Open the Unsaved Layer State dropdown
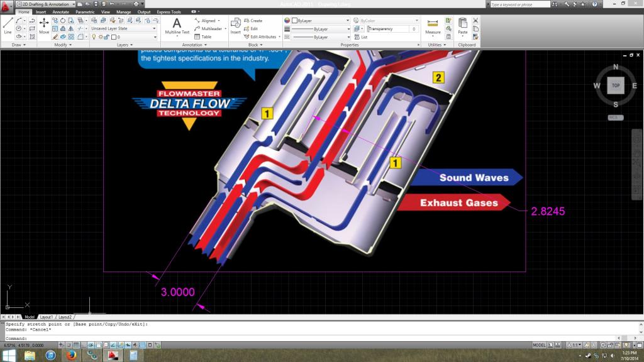This screenshot has height=362, width=644. point(124,28)
